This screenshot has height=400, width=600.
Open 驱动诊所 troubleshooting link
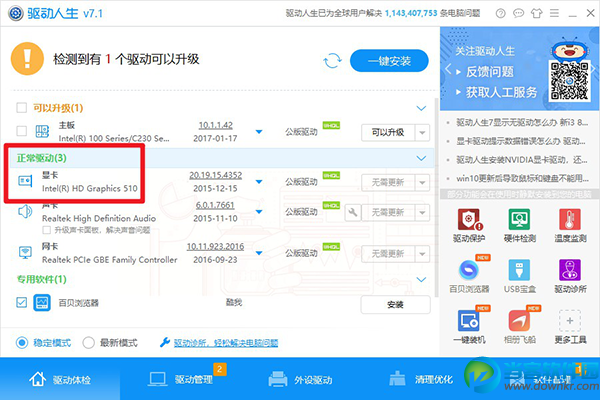(x=226, y=343)
